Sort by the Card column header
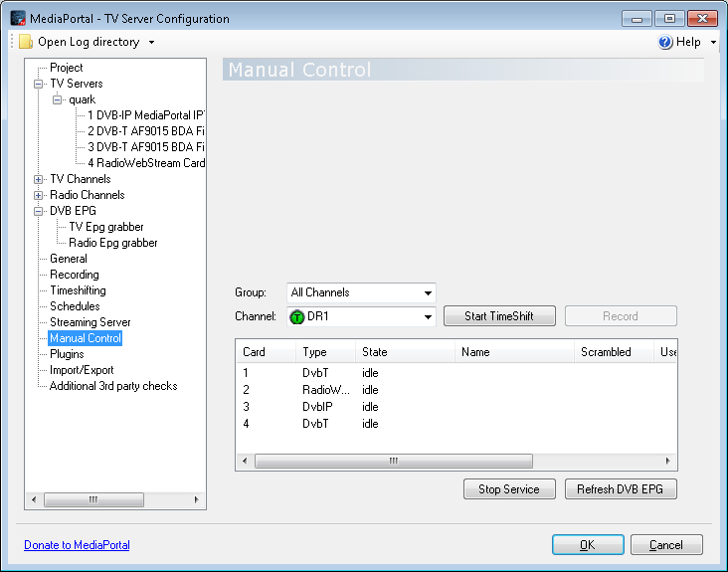Screen dimensions: 728x572 266,352
